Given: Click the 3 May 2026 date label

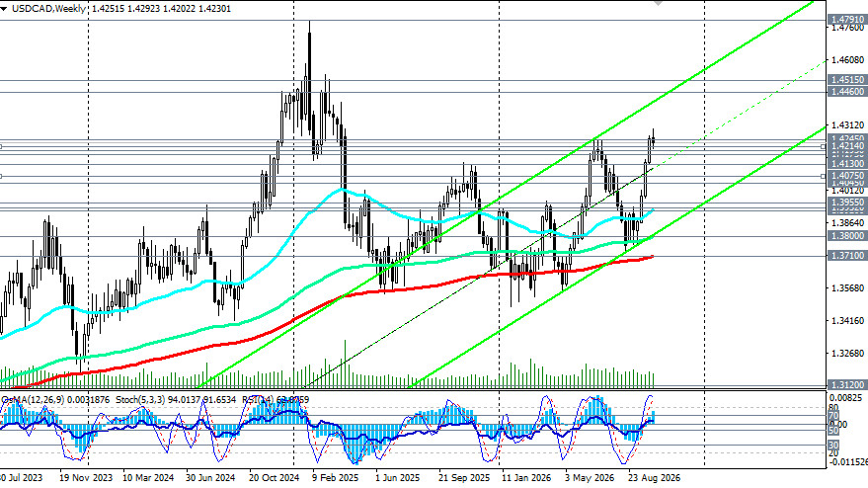Looking at the screenshot, I should pos(589,477).
